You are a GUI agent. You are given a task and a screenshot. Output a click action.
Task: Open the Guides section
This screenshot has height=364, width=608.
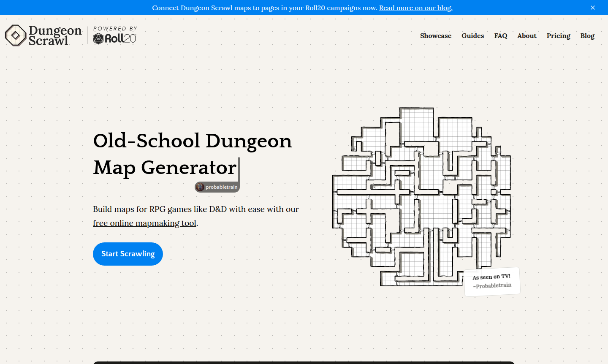472,36
